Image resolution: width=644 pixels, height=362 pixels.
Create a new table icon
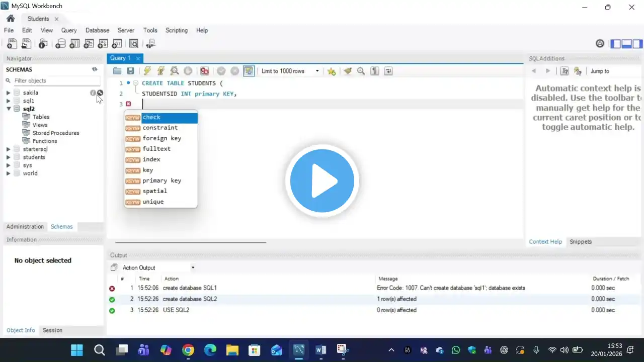tap(74, 44)
